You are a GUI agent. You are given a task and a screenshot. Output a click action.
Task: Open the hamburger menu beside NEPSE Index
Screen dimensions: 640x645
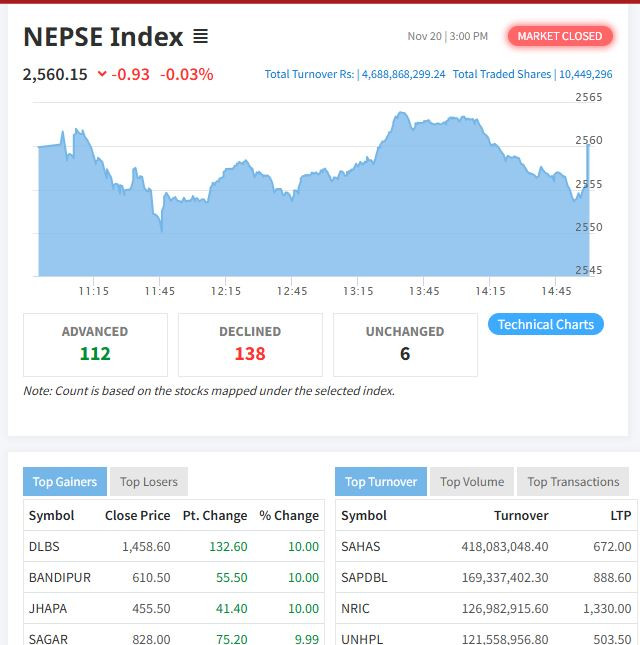(x=200, y=37)
